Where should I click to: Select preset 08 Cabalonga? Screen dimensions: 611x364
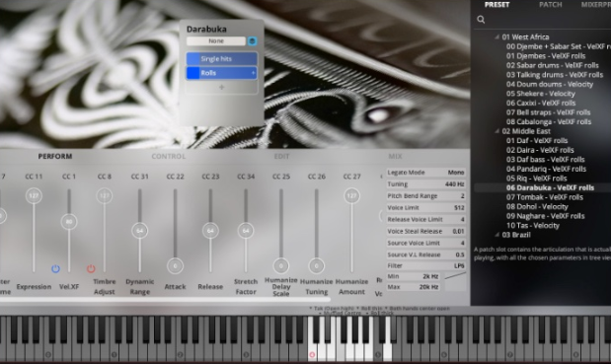click(x=549, y=122)
